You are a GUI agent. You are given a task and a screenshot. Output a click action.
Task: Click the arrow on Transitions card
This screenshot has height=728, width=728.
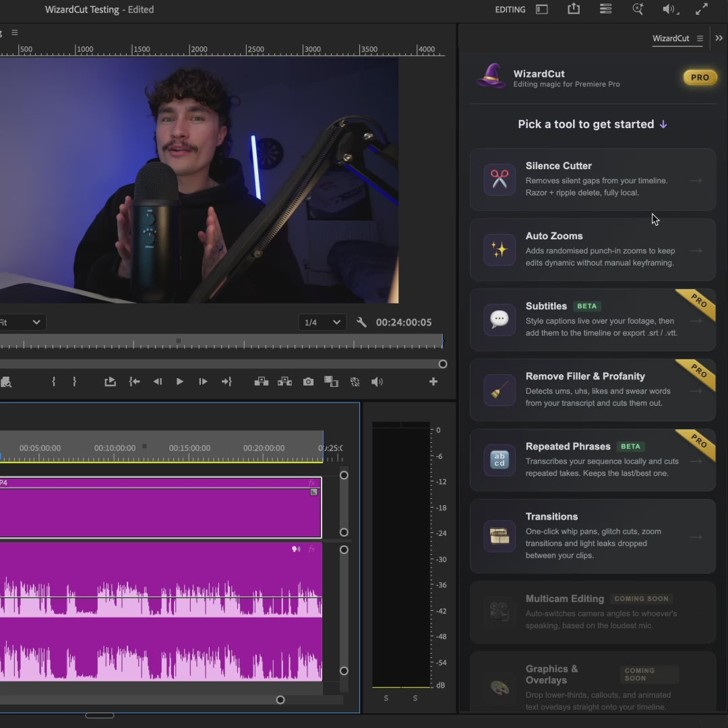(x=696, y=537)
